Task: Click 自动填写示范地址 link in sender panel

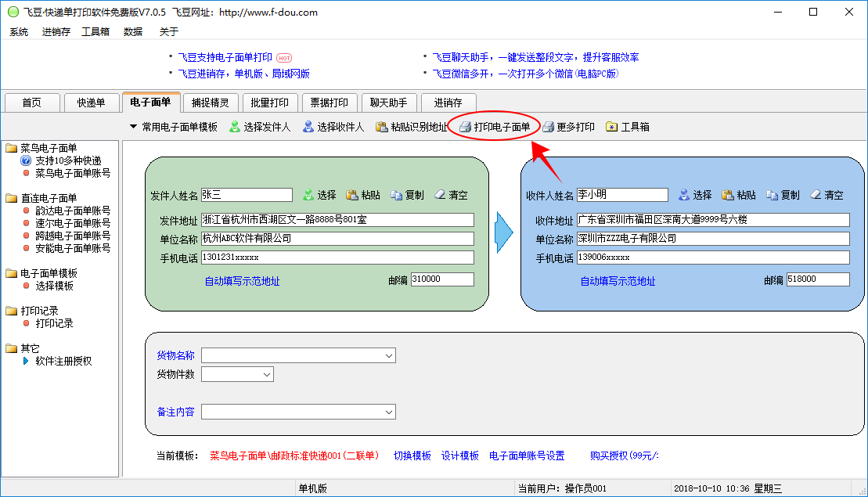Action: click(x=242, y=281)
